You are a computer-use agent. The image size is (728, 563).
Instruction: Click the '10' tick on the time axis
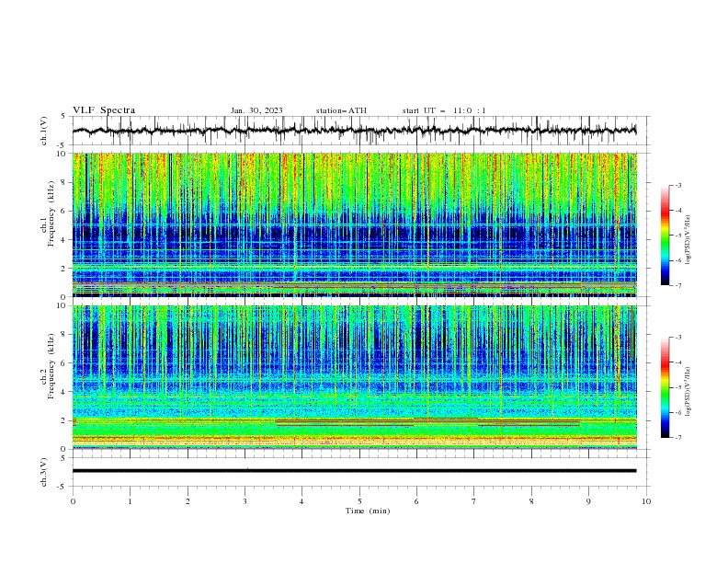tap(646, 501)
